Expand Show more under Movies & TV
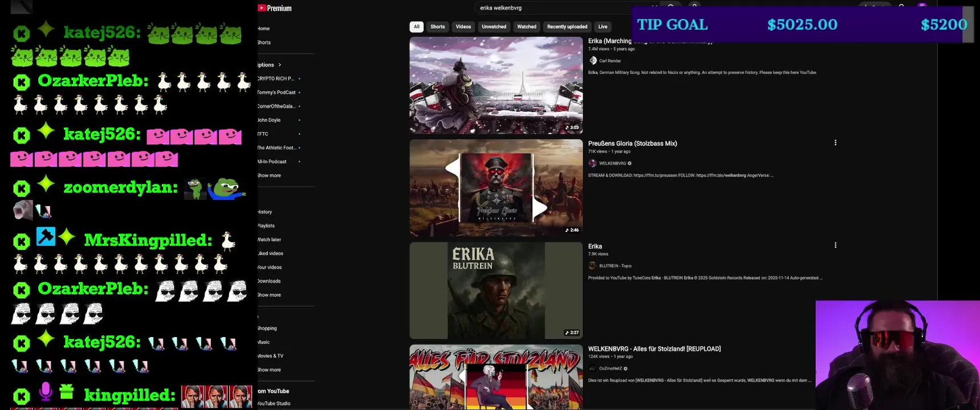The width and height of the screenshot is (980, 410). [x=269, y=370]
